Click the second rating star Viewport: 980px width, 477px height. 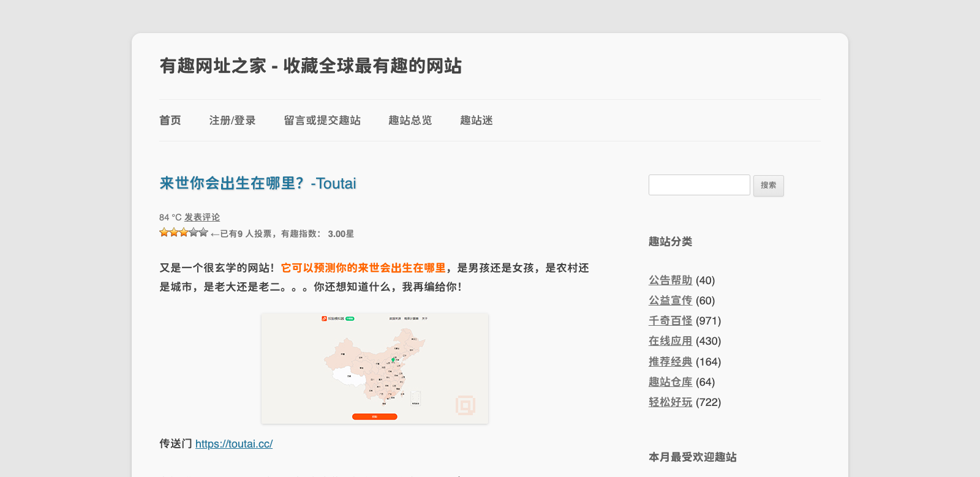173,233
